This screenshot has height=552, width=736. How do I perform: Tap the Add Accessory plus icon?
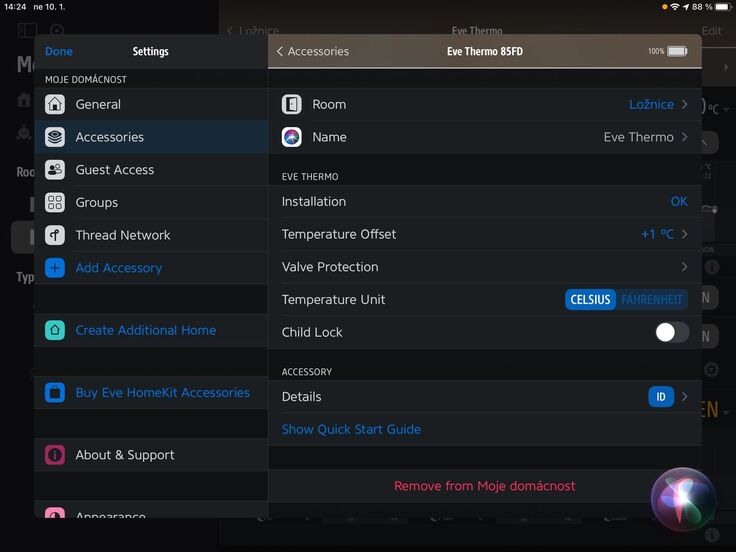[x=55, y=268]
